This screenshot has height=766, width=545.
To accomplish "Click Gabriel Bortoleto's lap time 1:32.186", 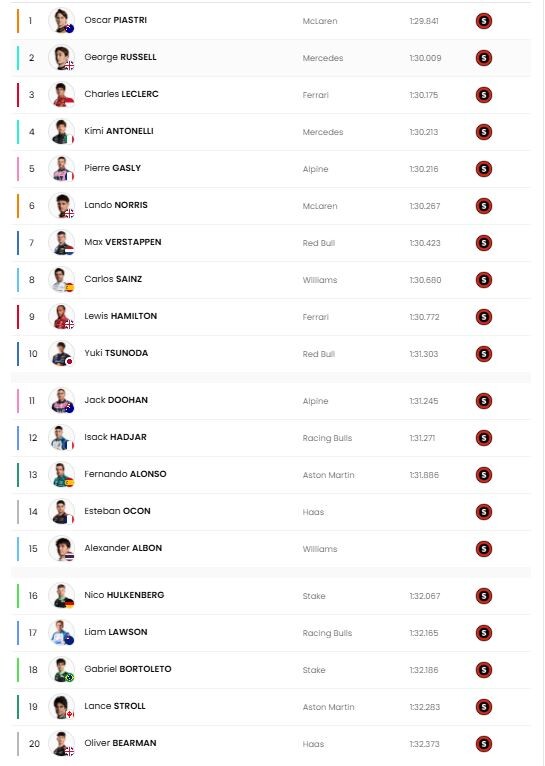I will [x=424, y=670].
